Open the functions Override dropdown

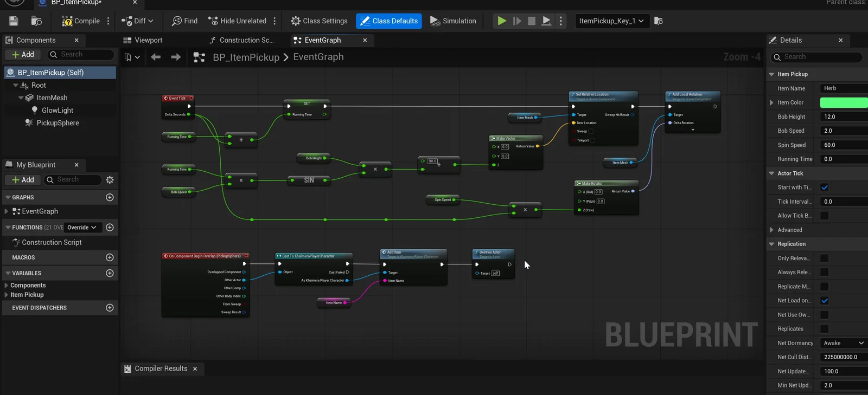(82, 228)
